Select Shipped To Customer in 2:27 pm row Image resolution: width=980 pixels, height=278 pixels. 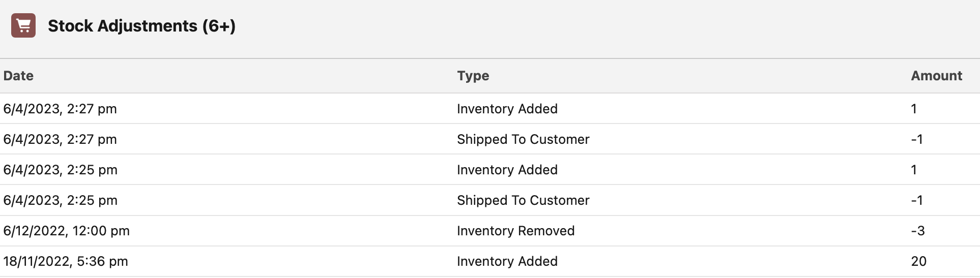click(523, 139)
